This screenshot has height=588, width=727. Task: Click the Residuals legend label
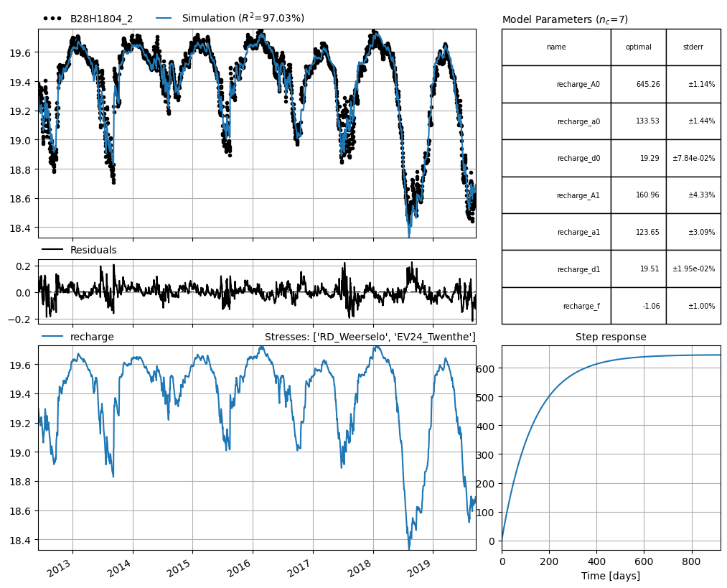(x=93, y=250)
